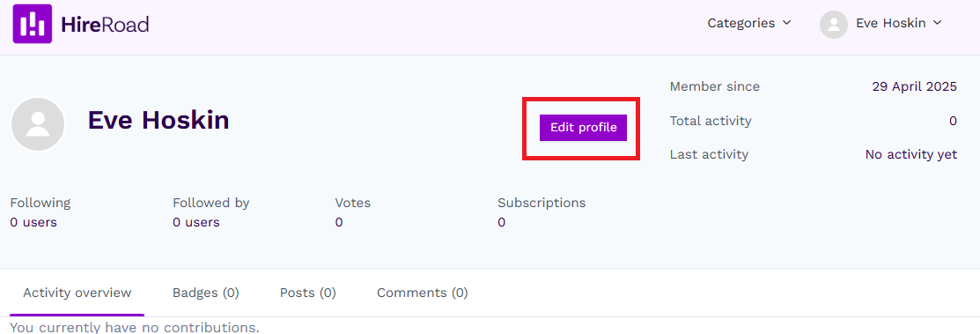
Task: Open the Eve Hoskin user menu
Action: (881, 24)
